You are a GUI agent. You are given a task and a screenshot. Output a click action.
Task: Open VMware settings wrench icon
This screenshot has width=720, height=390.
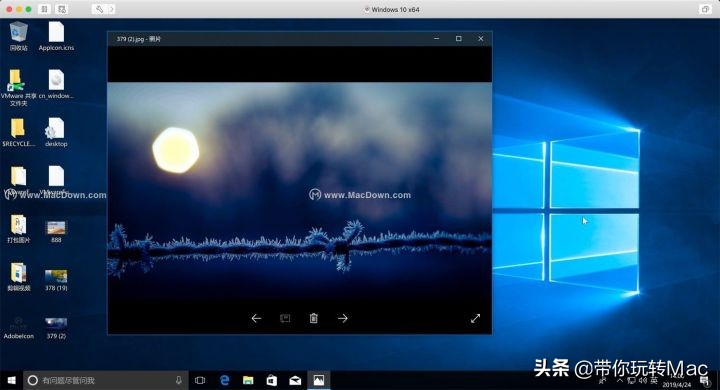tap(99, 9)
